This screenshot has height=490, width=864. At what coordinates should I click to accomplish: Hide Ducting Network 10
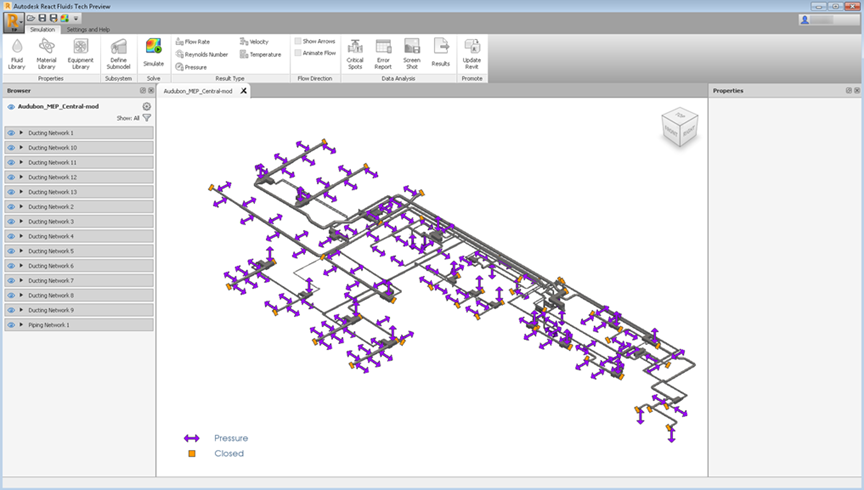pos(11,148)
